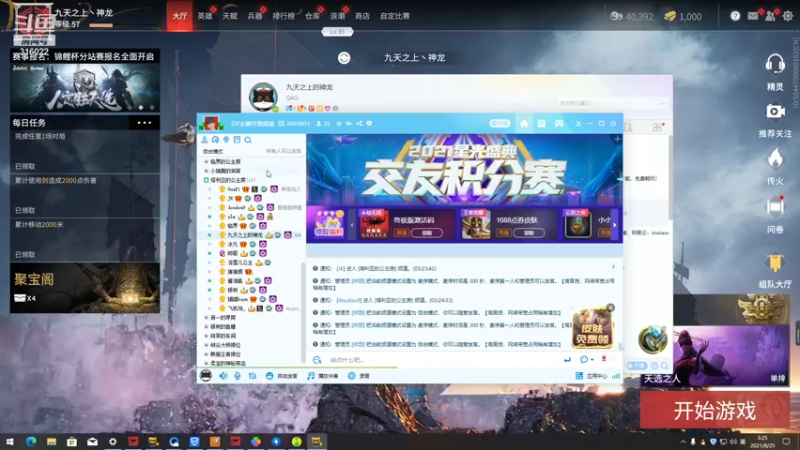The height and width of the screenshot is (450, 800).
Task: Open the 自定比赛 tab
Action: tap(395, 16)
